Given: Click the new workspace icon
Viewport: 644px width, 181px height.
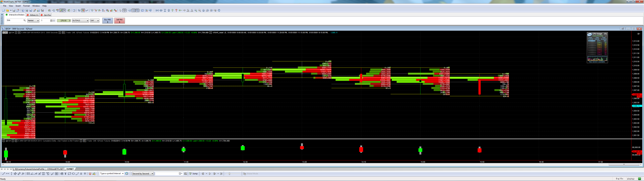Looking at the screenshot, I should click(4, 11).
